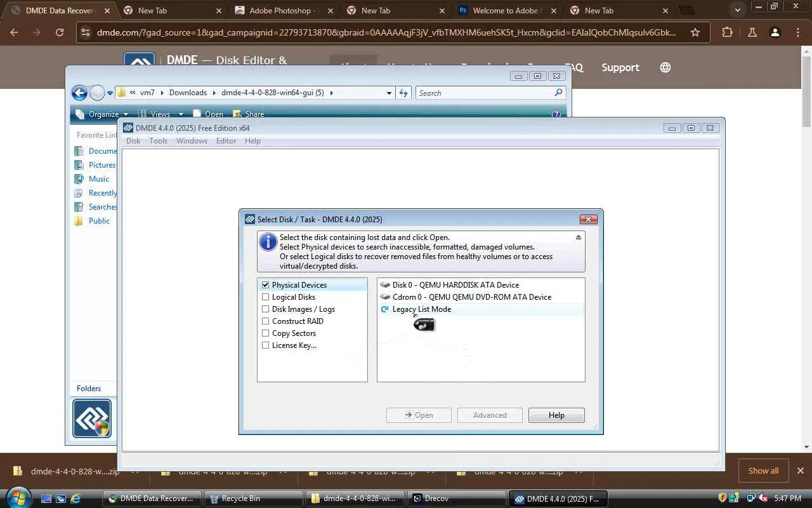This screenshot has width=812, height=508.
Task: Open the Support link on DMDE site
Action: tap(620, 67)
